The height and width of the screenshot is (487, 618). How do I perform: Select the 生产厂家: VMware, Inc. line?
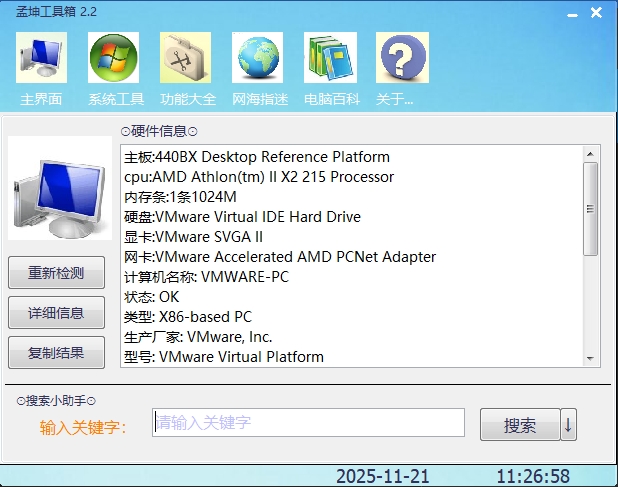tap(198, 337)
